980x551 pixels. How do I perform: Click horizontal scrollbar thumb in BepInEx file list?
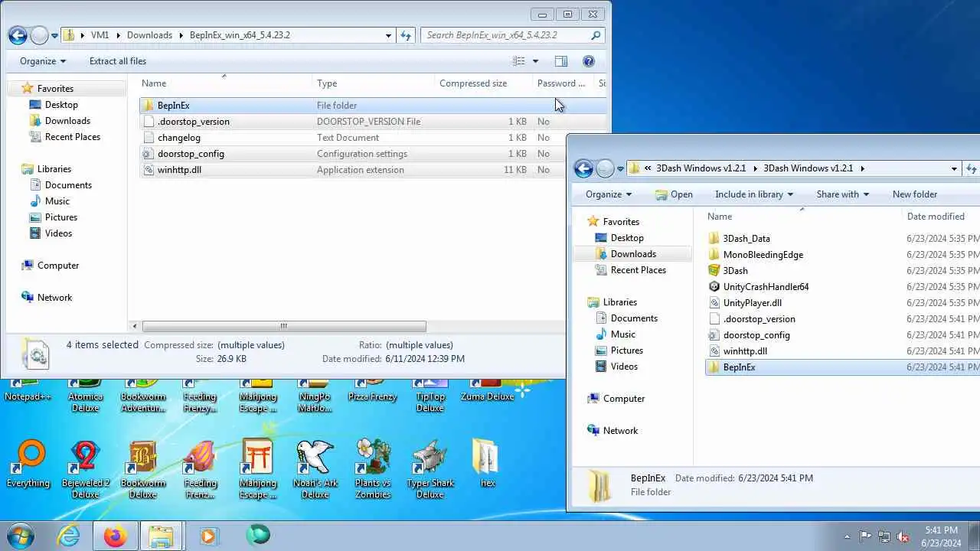click(283, 326)
